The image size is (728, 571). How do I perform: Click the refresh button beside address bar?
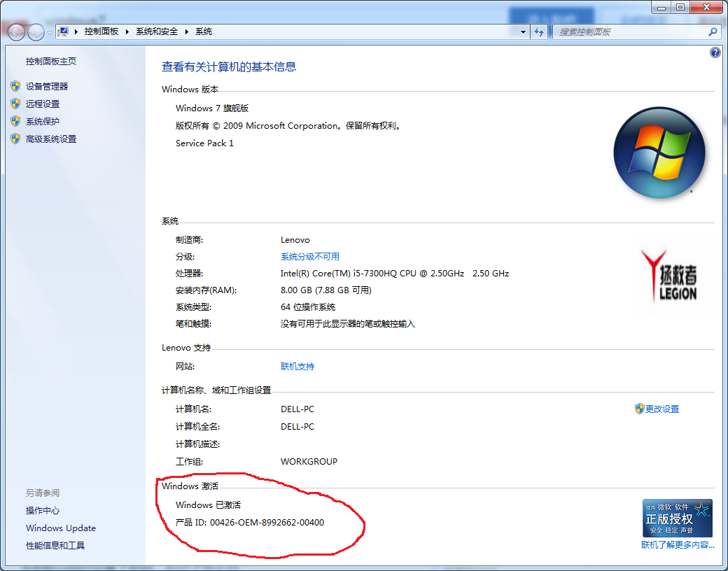[539, 32]
